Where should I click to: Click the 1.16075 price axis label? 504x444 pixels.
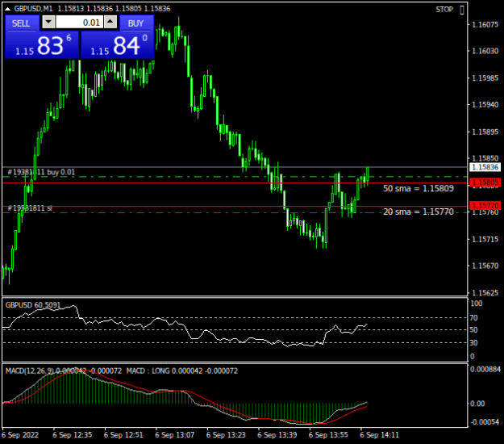485,25
